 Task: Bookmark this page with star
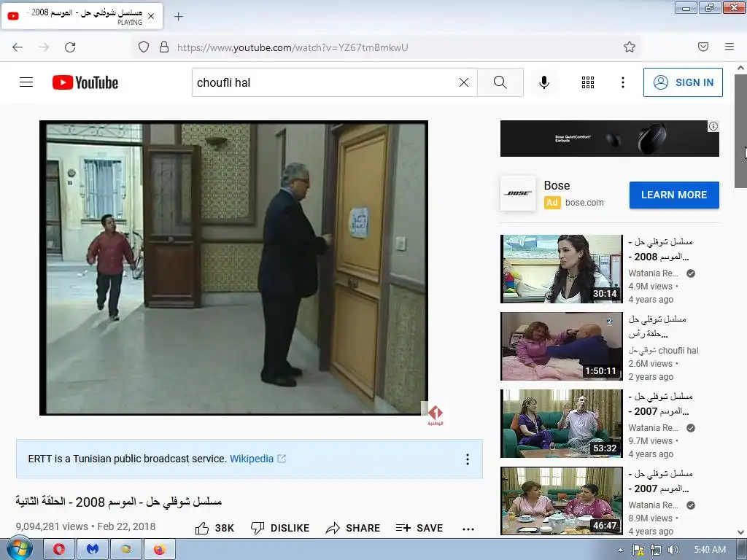point(630,47)
